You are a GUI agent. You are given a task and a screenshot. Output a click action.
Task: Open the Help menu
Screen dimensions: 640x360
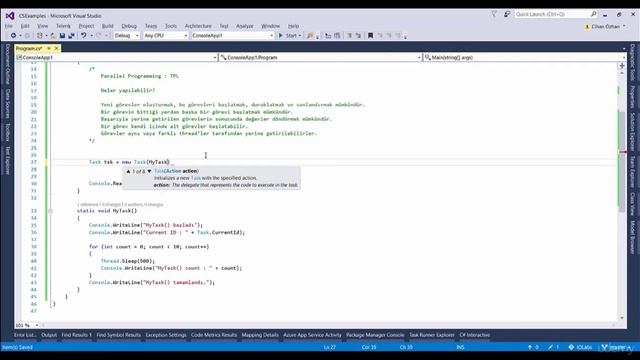click(293, 26)
